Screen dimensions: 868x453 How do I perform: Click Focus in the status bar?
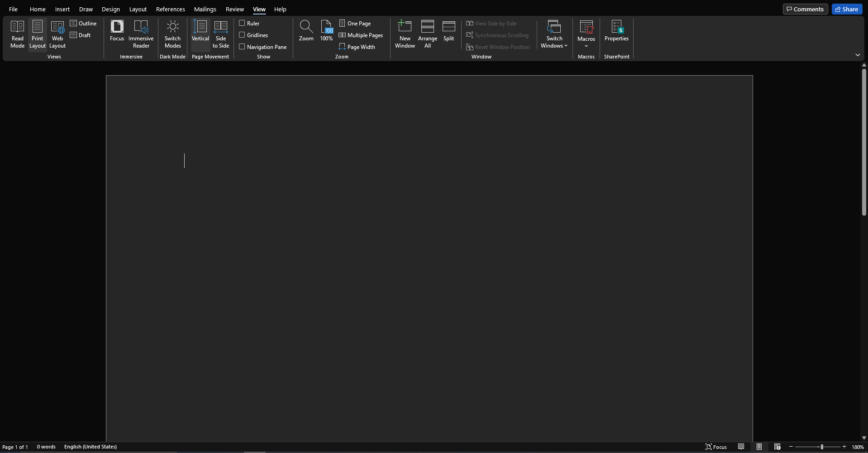(x=717, y=447)
